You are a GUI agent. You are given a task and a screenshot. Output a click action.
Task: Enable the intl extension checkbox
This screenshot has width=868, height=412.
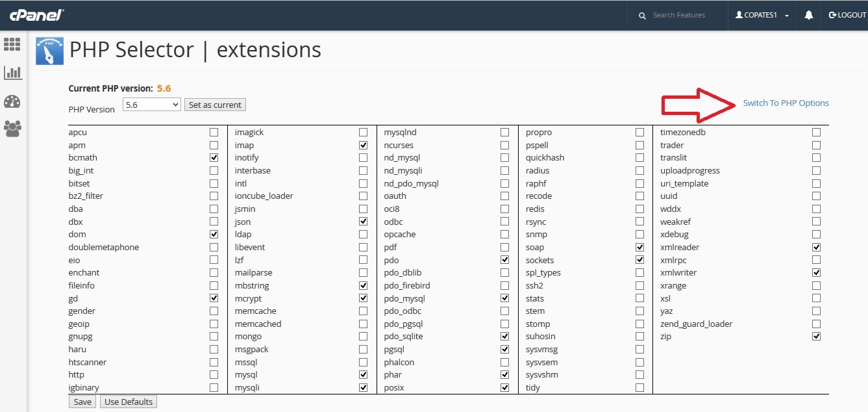(363, 183)
